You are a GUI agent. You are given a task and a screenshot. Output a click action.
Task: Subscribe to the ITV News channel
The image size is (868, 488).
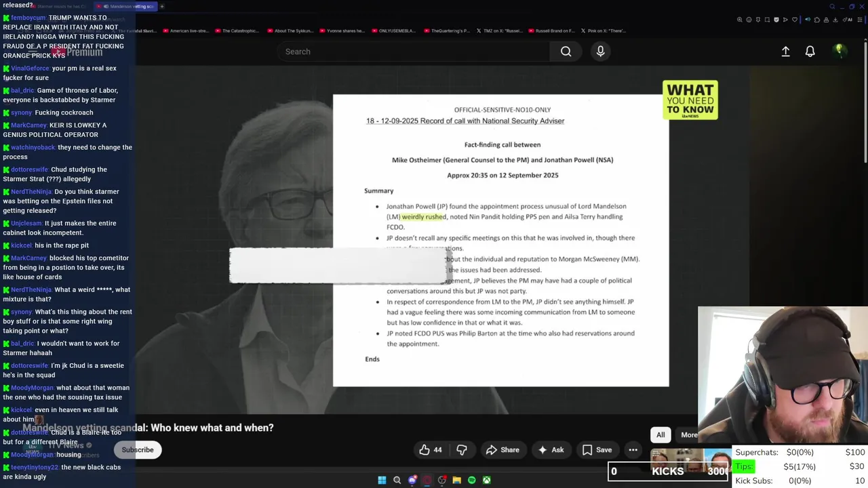pyautogui.click(x=138, y=450)
